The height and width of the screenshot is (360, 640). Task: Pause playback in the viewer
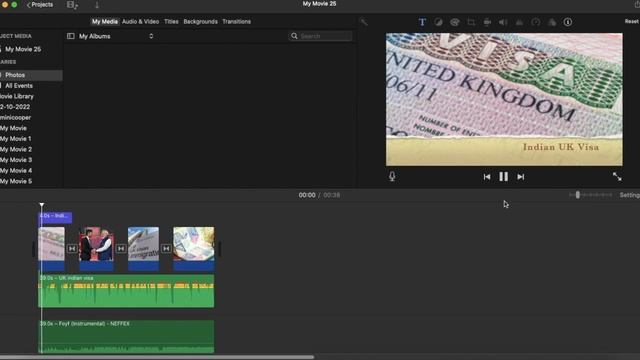(x=503, y=176)
